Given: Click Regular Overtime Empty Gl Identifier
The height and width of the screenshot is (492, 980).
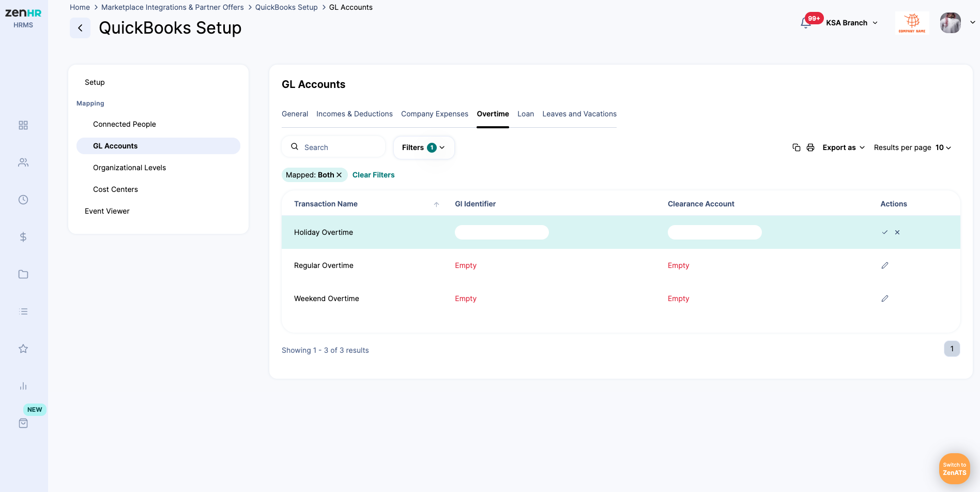Looking at the screenshot, I should (466, 265).
